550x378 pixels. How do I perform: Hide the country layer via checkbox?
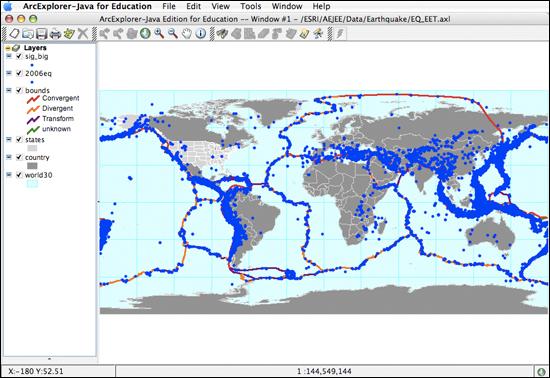coord(19,157)
